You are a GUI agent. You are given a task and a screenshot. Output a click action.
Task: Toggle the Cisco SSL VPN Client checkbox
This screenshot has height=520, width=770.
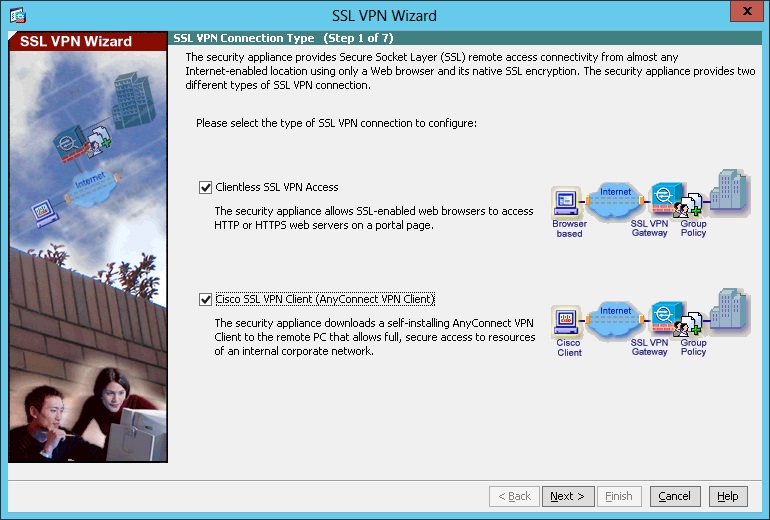tap(205, 299)
